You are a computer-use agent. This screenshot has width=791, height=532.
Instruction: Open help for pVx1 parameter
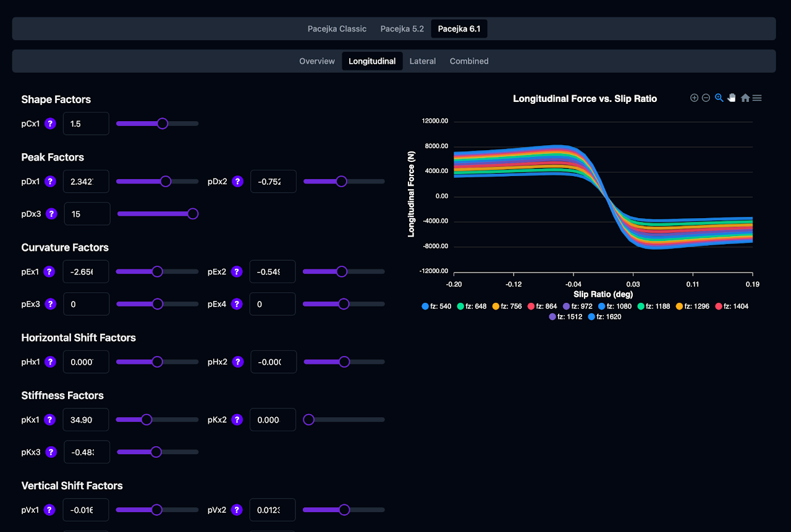coord(51,510)
